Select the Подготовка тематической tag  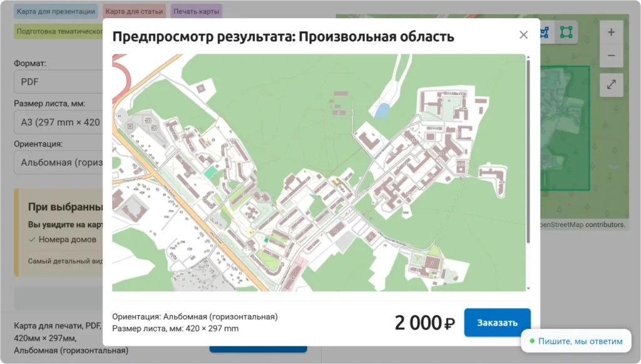point(58,31)
